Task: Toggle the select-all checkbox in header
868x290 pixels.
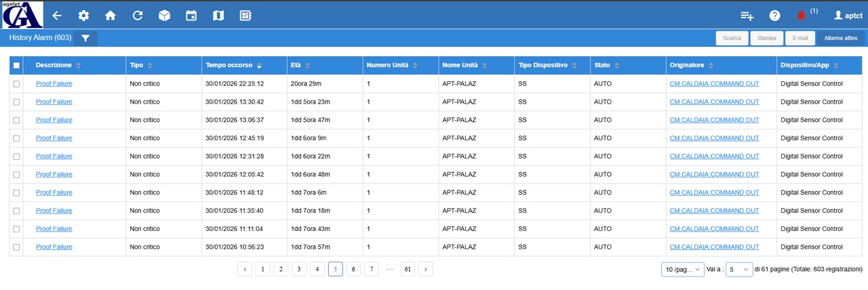Action: [16, 66]
